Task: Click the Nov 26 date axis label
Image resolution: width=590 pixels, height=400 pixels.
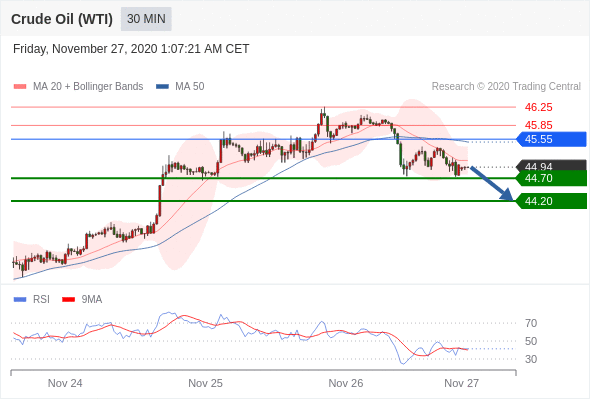Action: pyautogui.click(x=346, y=383)
